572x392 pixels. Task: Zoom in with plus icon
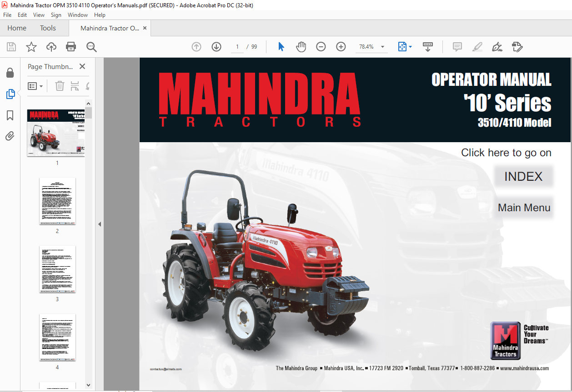(x=341, y=47)
